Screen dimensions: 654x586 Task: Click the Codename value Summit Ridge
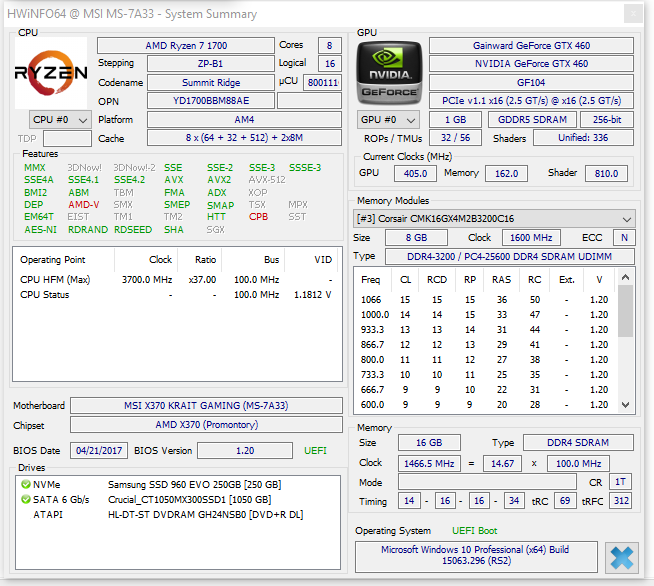(211, 83)
